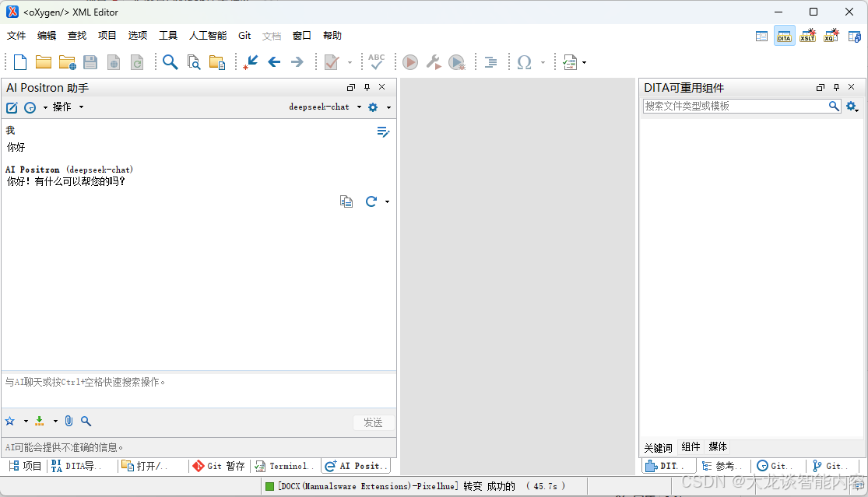This screenshot has height=497, width=868.
Task: Go to last modification arrow icon
Action: tap(250, 62)
